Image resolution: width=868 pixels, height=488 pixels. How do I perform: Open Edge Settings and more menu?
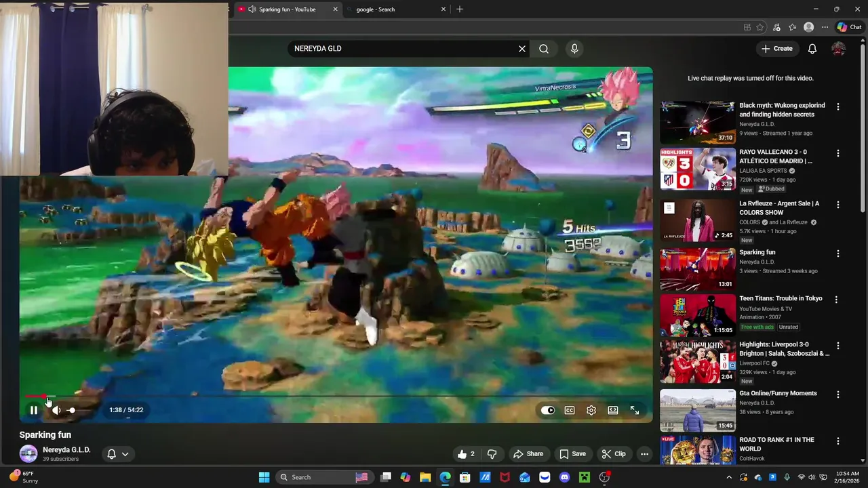[825, 27]
